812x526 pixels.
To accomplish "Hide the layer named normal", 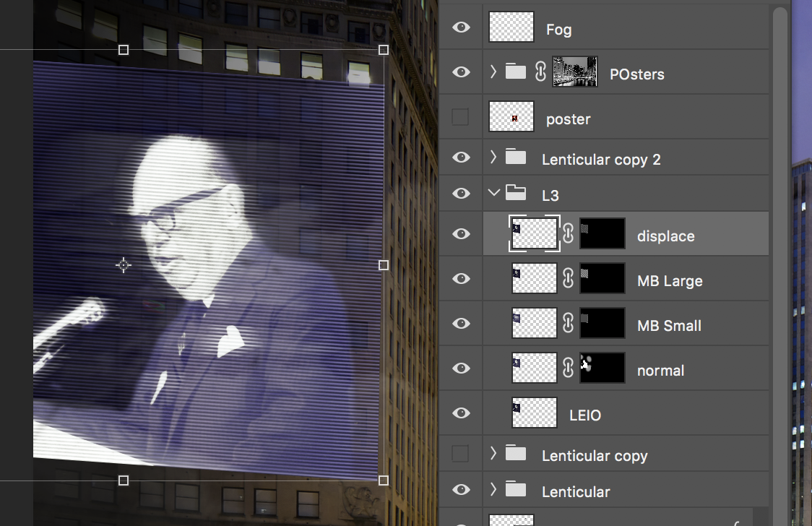I will pyautogui.click(x=461, y=368).
